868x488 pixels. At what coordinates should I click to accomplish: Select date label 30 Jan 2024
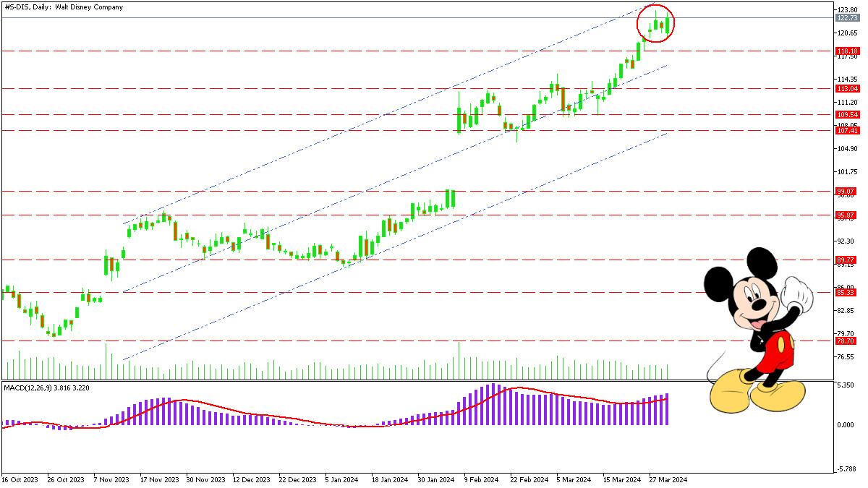tap(438, 479)
